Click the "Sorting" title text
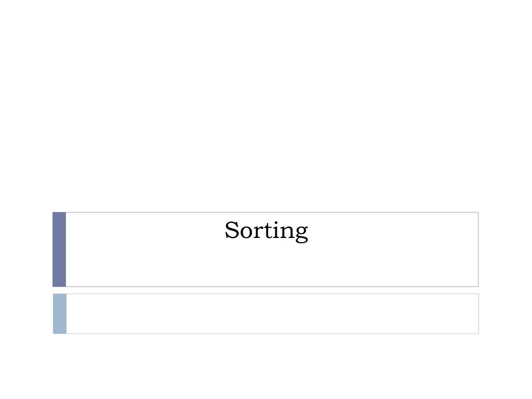Viewport: 532px width, 399px height. click(x=267, y=231)
